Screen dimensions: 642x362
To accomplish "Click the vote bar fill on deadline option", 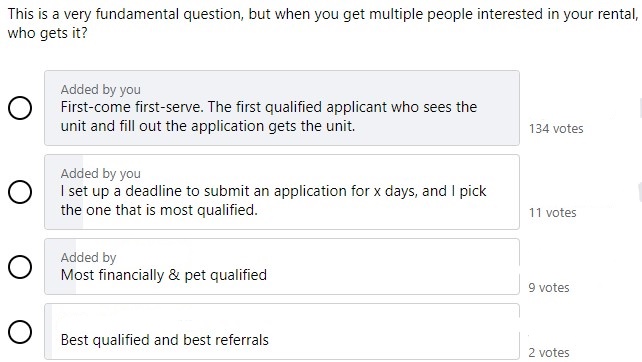I will click(x=64, y=192).
